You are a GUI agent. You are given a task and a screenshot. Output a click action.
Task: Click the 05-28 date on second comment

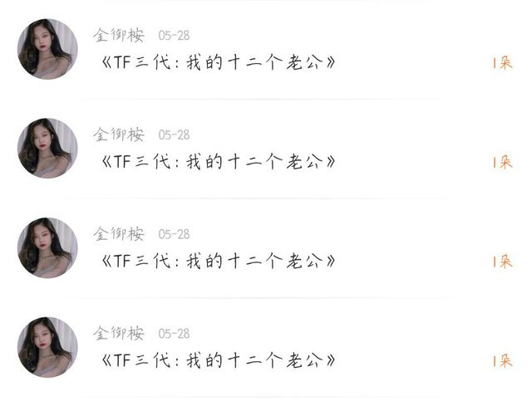pos(174,134)
